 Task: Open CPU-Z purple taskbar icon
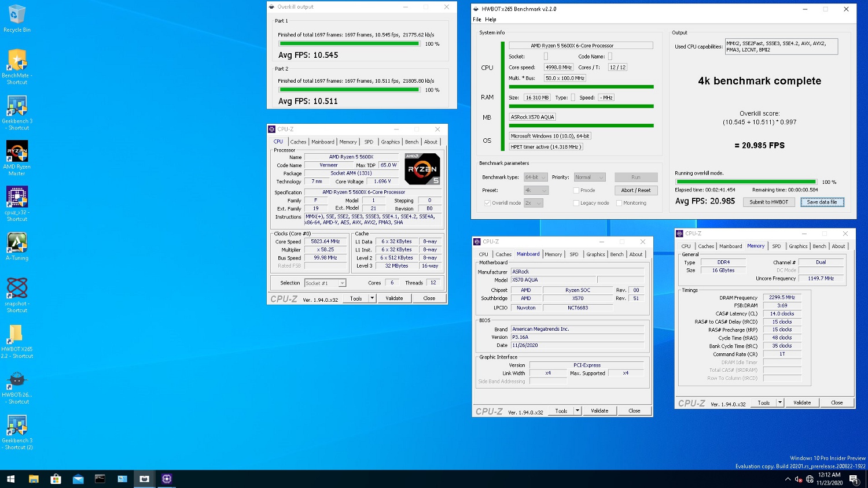click(x=167, y=479)
